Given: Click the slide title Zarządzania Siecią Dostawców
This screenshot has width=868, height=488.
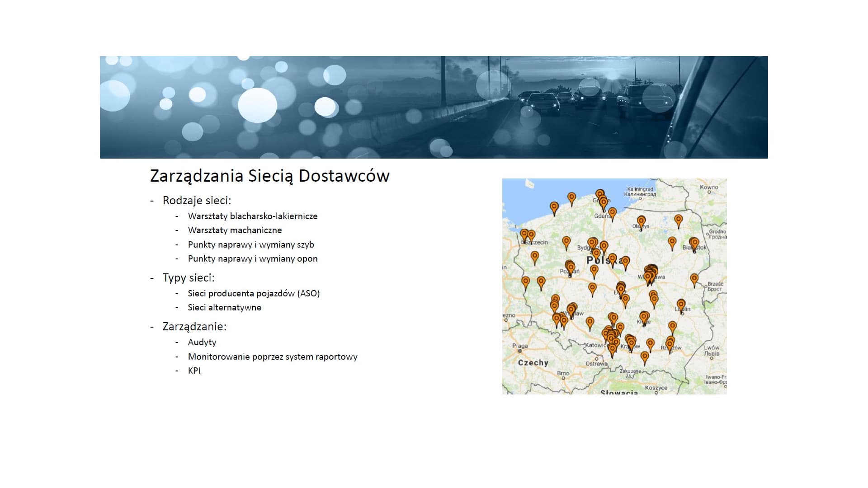Looking at the screenshot, I should pyautogui.click(x=269, y=176).
